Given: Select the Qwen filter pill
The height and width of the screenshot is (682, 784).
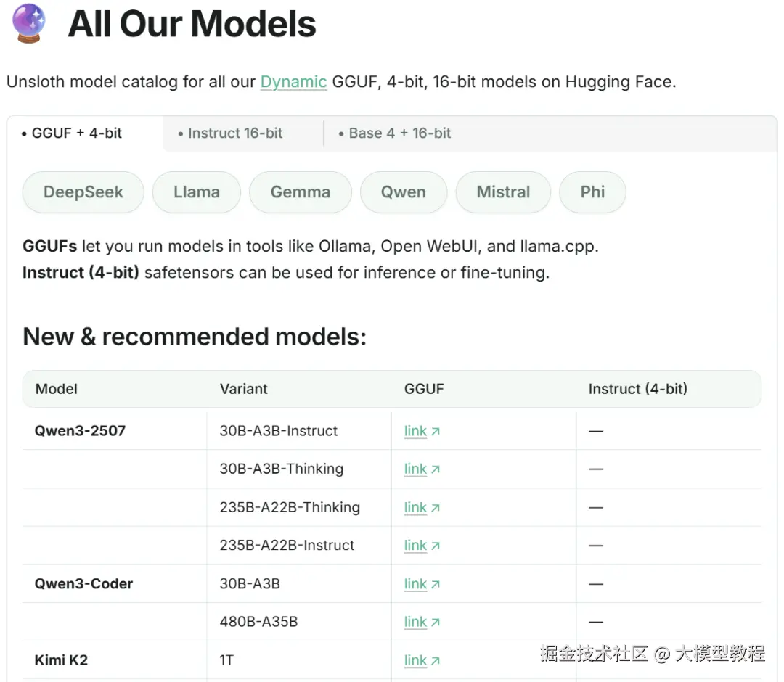Looking at the screenshot, I should [404, 192].
